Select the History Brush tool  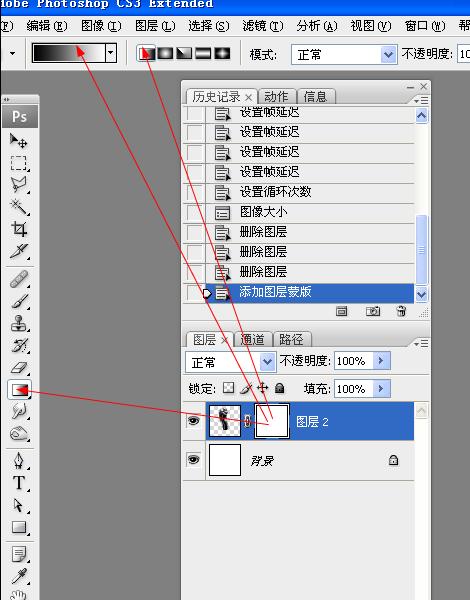pyautogui.click(x=18, y=346)
